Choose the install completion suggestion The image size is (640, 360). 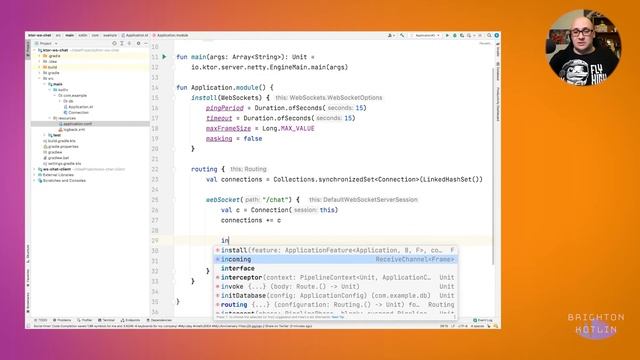pos(336,250)
